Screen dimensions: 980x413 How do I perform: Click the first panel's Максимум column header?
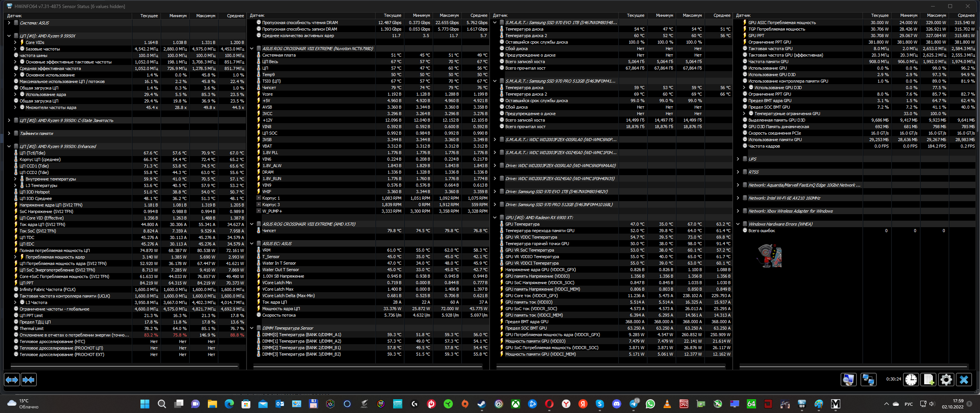click(206, 16)
